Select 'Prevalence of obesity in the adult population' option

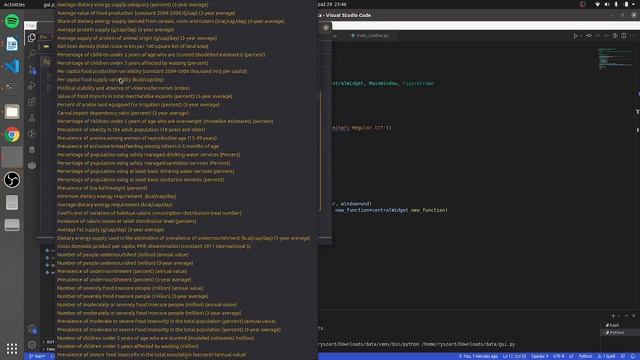pyautogui.click(x=131, y=130)
